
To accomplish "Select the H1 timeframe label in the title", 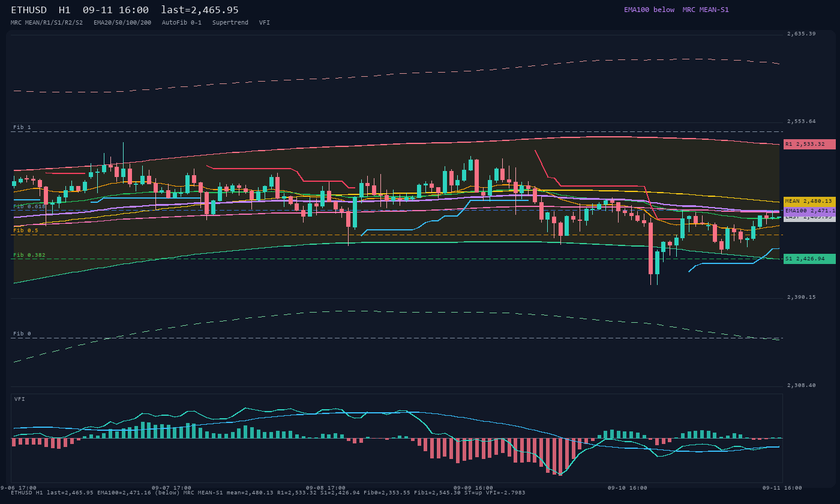I will click(65, 10).
